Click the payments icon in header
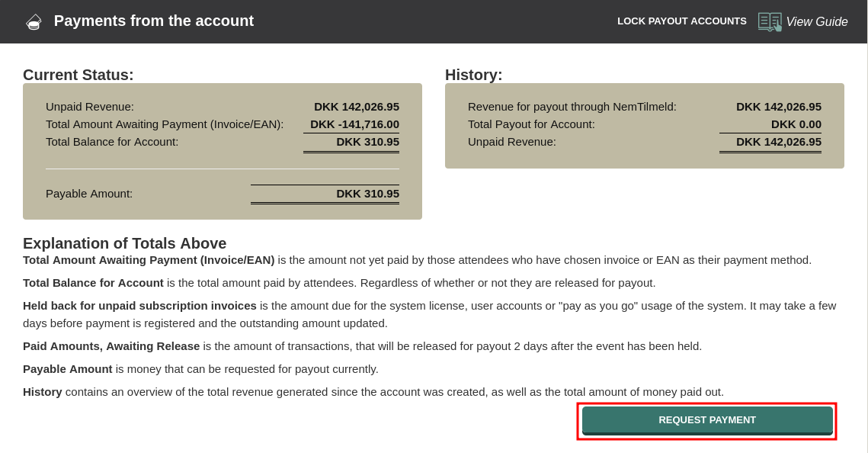The height and width of the screenshot is (453, 868). point(34,21)
